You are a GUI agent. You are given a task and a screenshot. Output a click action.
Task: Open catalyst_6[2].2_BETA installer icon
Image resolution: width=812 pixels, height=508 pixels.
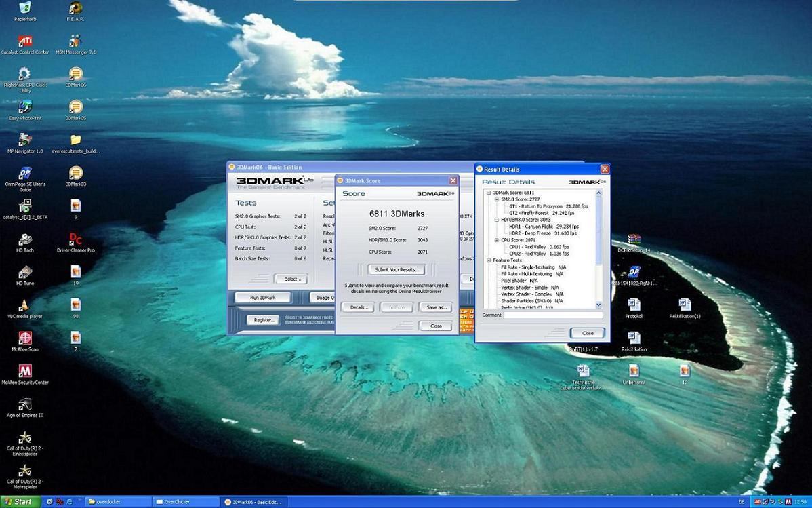pos(25,210)
